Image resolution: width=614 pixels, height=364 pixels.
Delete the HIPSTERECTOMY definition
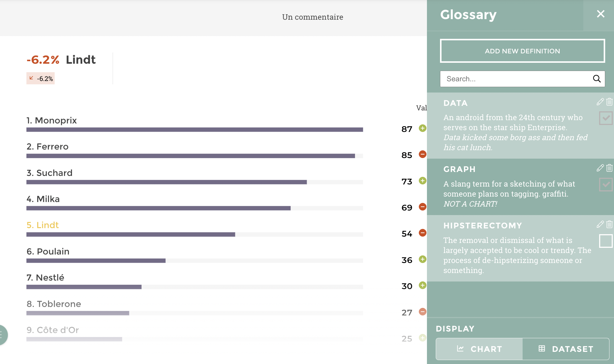coord(609,224)
